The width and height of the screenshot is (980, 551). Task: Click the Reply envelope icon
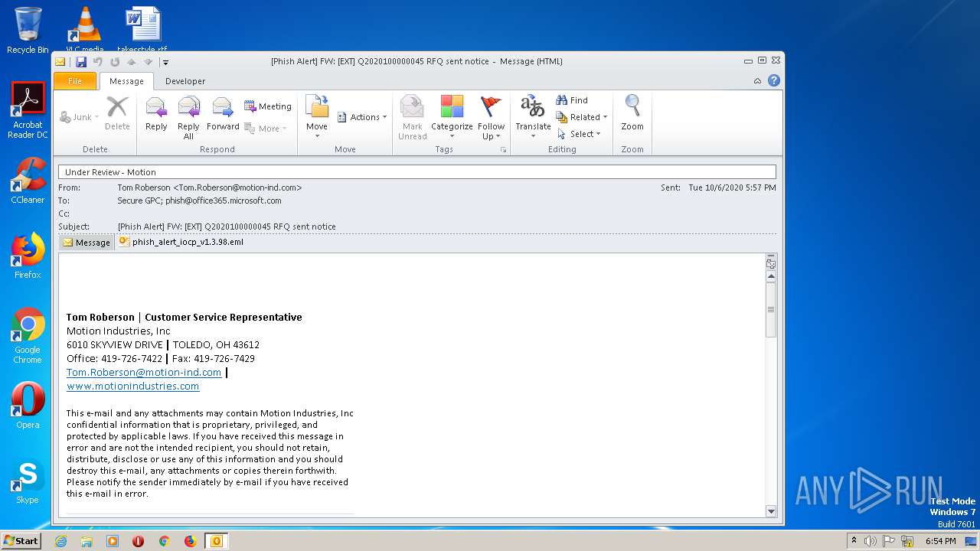tap(156, 107)
